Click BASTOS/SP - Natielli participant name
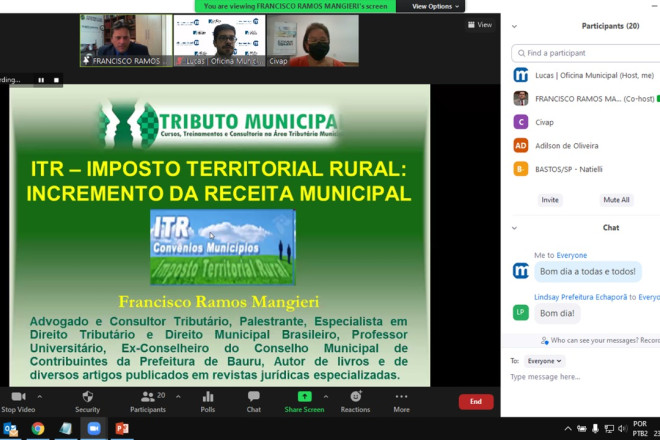660x440 pixels. 569,170
